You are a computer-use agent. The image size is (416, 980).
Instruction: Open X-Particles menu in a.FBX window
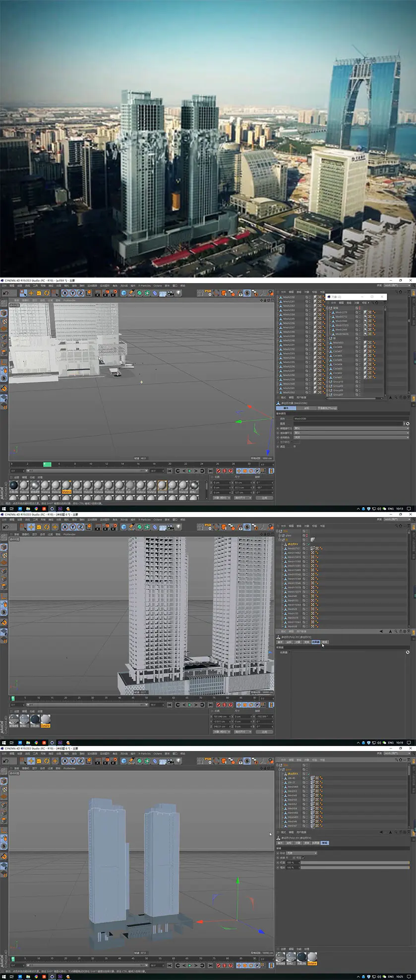[144, 286]
